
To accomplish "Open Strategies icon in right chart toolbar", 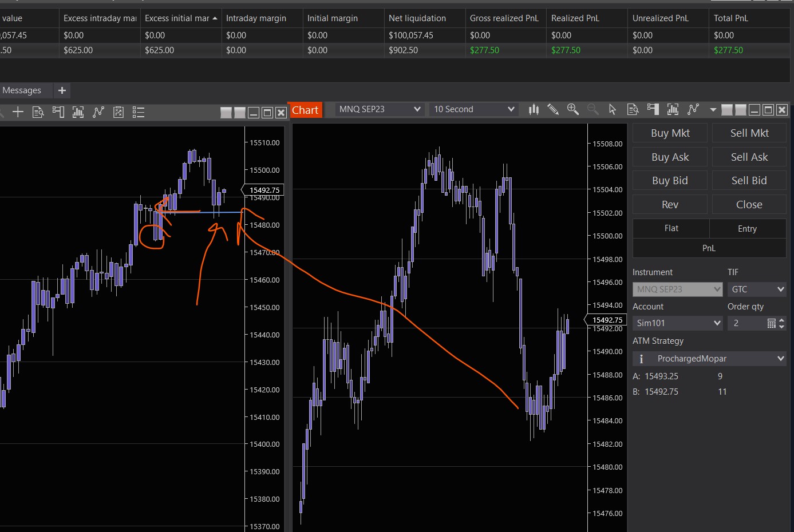I will pos(693,109).
